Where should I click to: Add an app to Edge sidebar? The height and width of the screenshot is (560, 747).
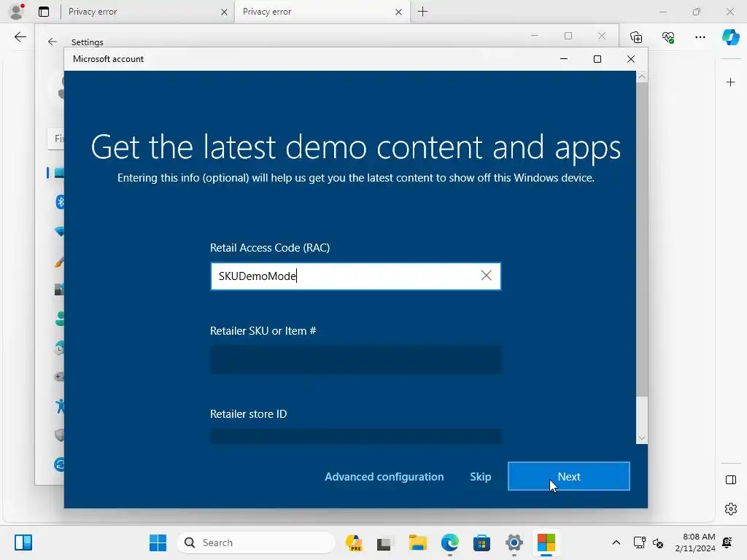pos(731,82)
